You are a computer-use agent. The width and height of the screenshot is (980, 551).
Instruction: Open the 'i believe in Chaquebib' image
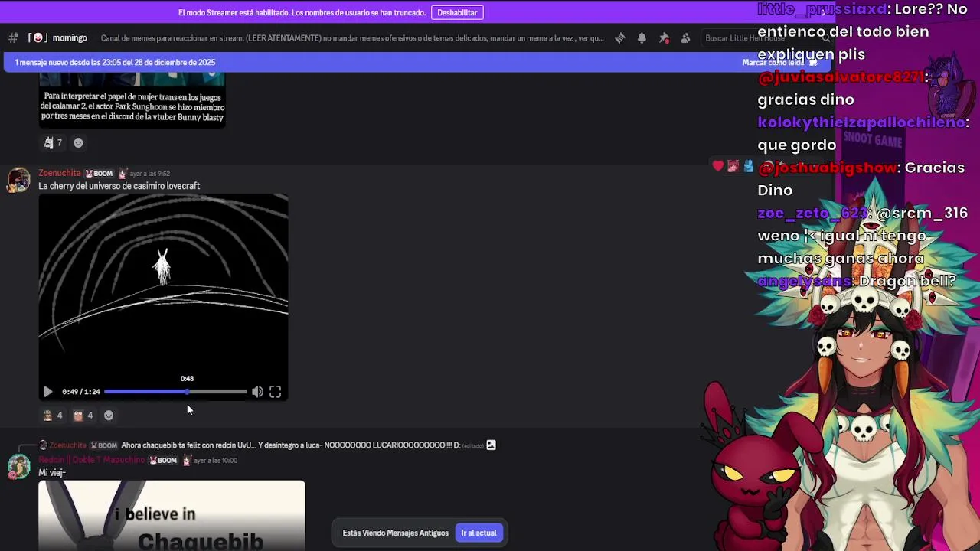171,516
